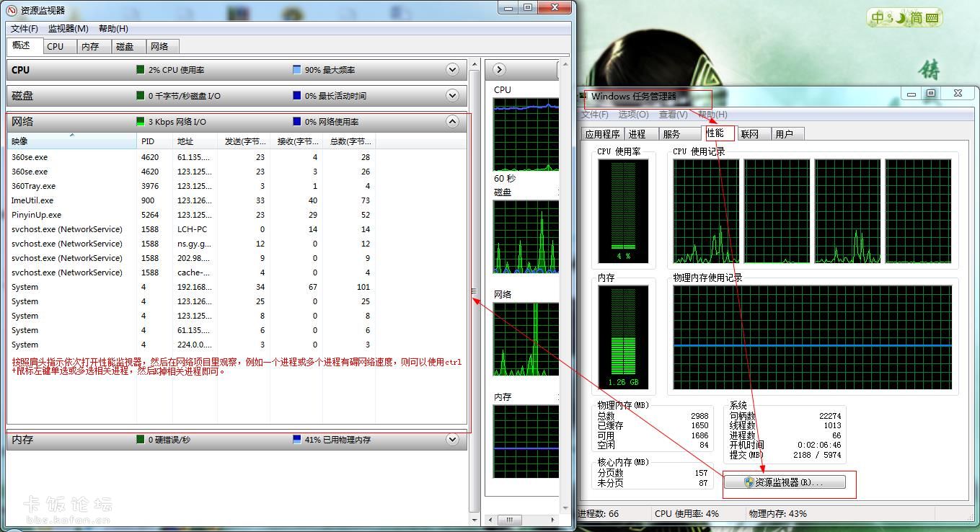Click the CPU 使用率 meter showing 4 %
980x532 pixels.
pos(623,211)
